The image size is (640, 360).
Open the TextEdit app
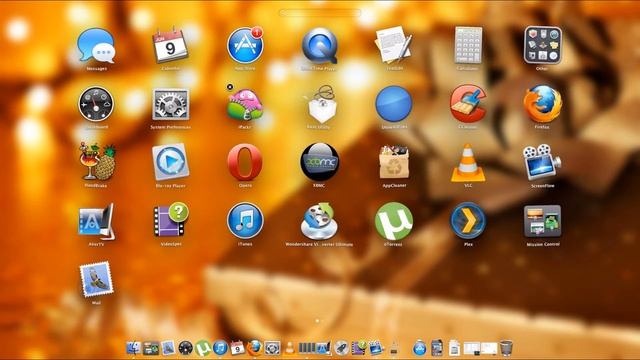coord(394,45)
